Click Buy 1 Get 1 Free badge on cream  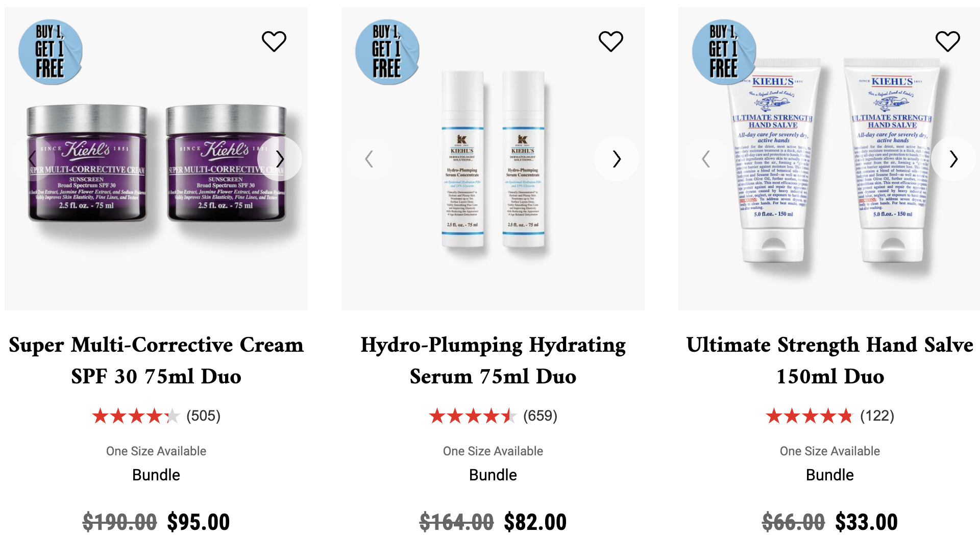click(51, 52)
